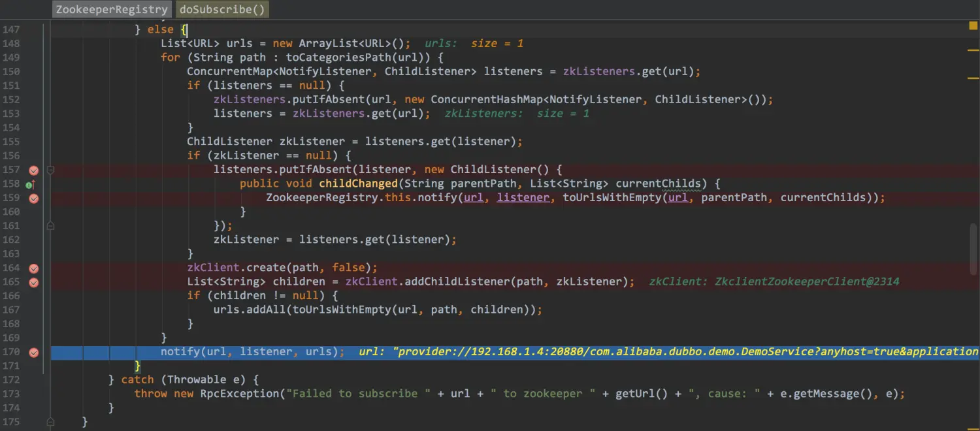Disable the breakpoint on line 165
980x431 pixels.
34,283
